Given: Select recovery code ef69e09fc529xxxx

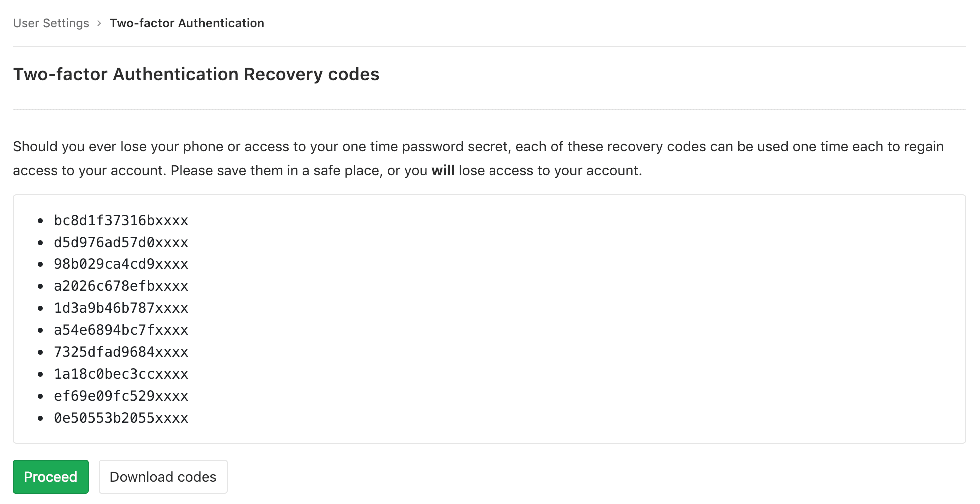Looking at the screenshot, I should [x=121, y=396].
